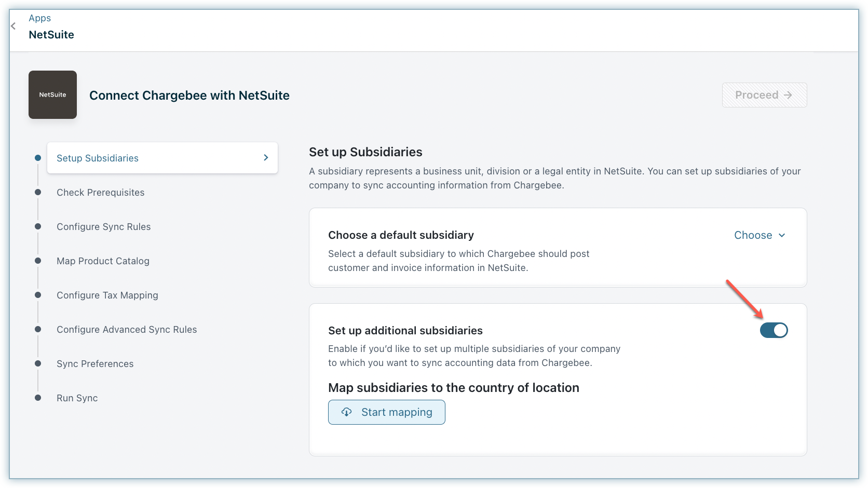Click the chevron next to Choose
Viewport: 868px width, 488px height.
click(x=782, y=235)
